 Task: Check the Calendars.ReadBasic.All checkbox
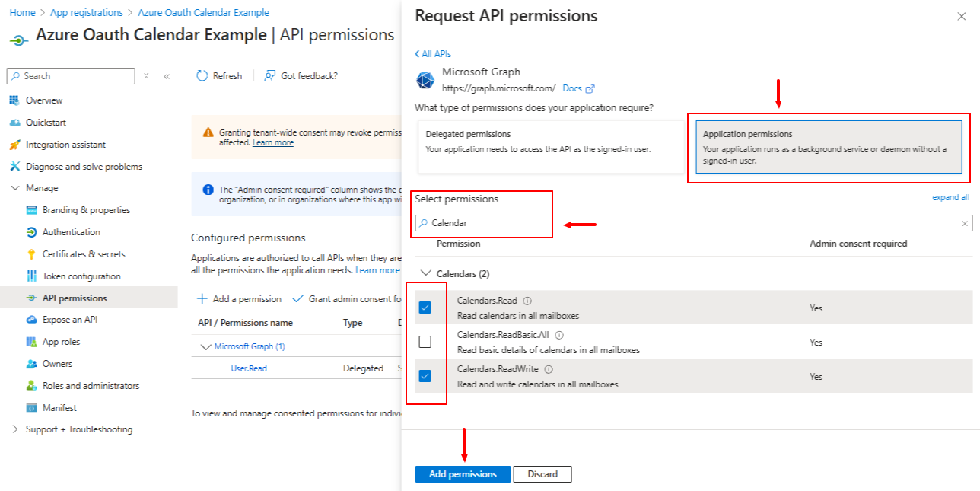(x=425, y=342)
